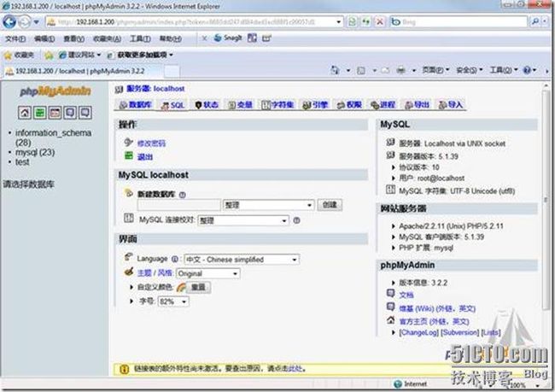Click the info icon next to Language
This screenshot has height=392, width=555.
tap(175, 260)
